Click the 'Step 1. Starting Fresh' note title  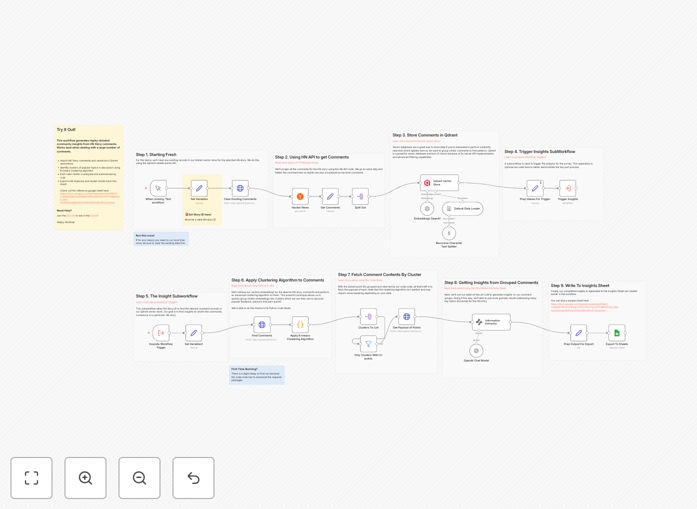pyautogui.click(x=156, y=154)
